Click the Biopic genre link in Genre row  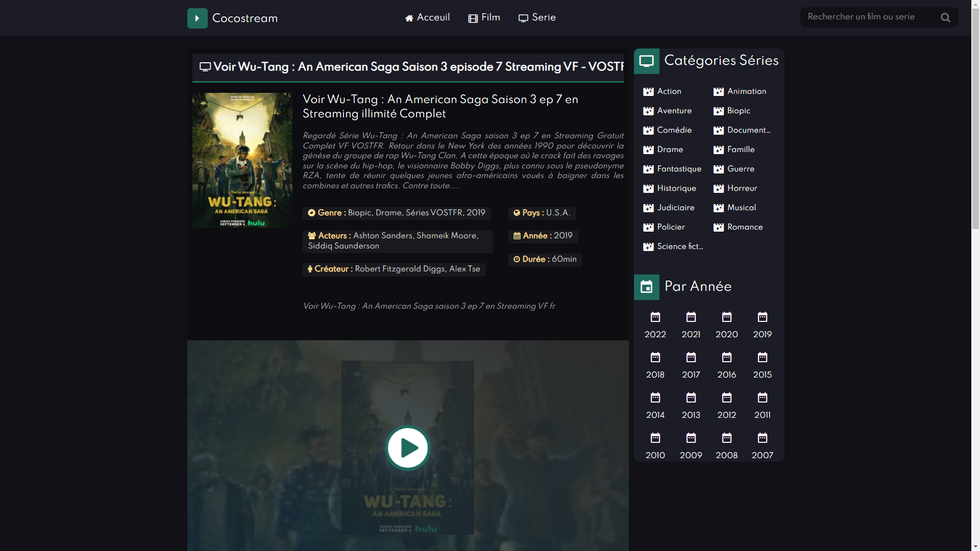[x=359, y=213]
